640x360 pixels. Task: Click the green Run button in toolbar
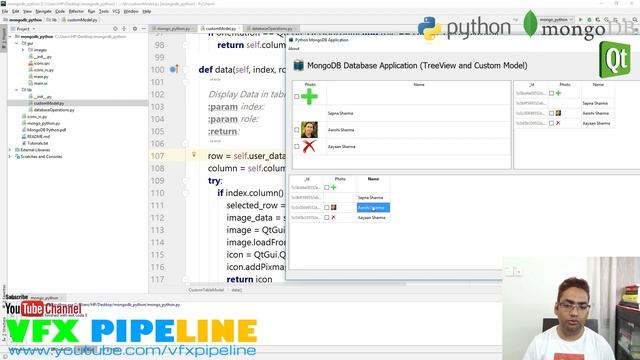coord(581,20)
